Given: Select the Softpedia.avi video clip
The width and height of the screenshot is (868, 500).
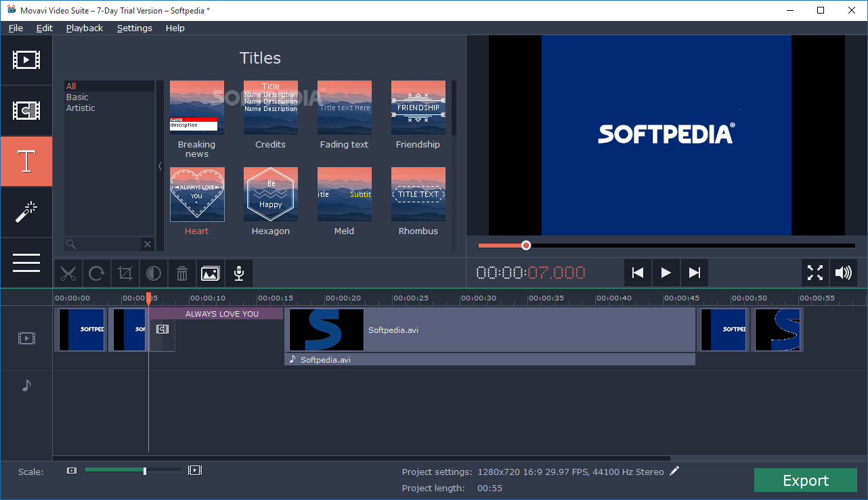Looking at the screenshot, I should [490, 330].
